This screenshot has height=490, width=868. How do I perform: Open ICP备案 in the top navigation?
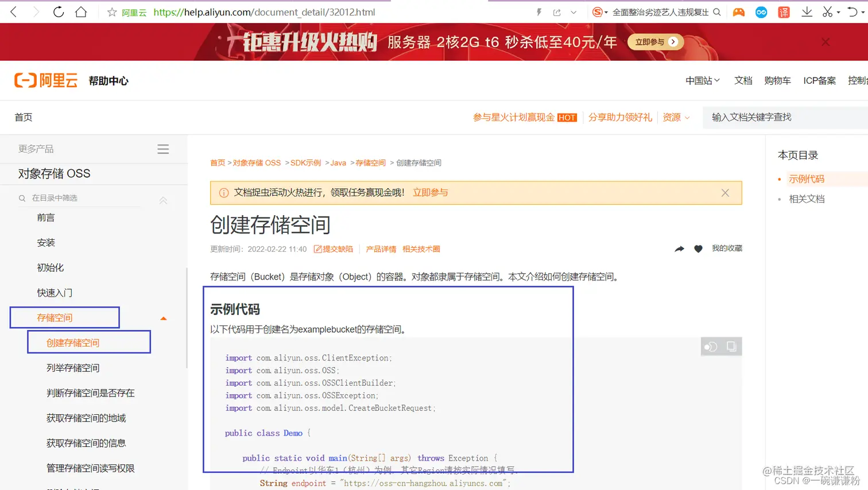coord(820,81)
